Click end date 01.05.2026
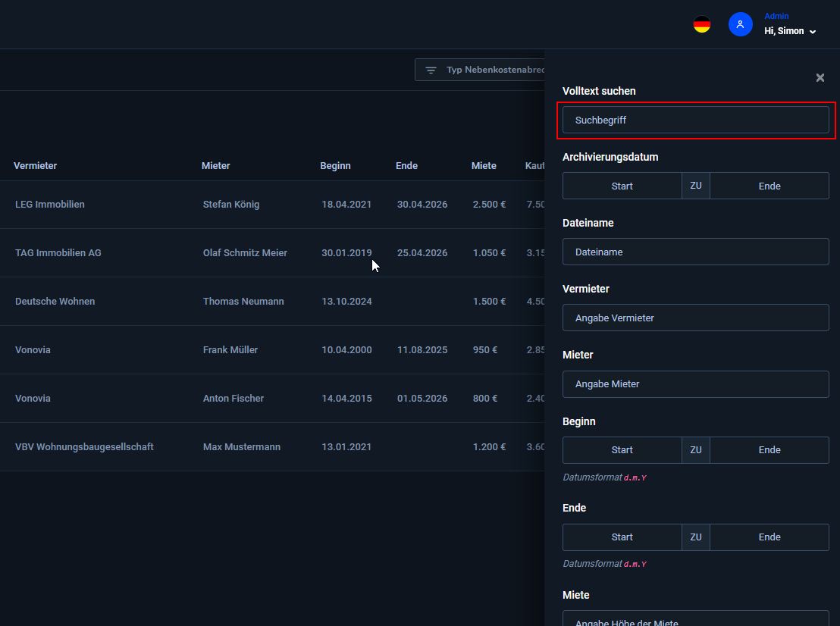Image resolution: width=840 pixels, height=626 pixels. 422,399
